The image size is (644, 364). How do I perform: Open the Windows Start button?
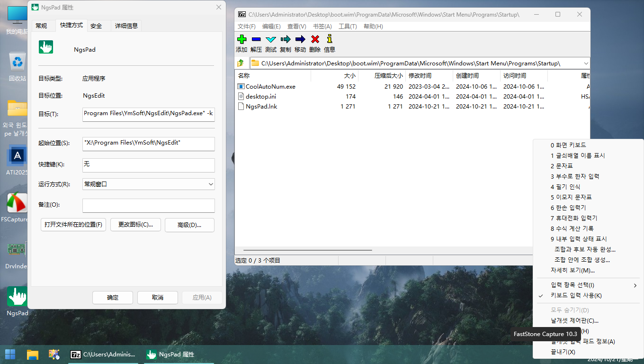[10, 354]
